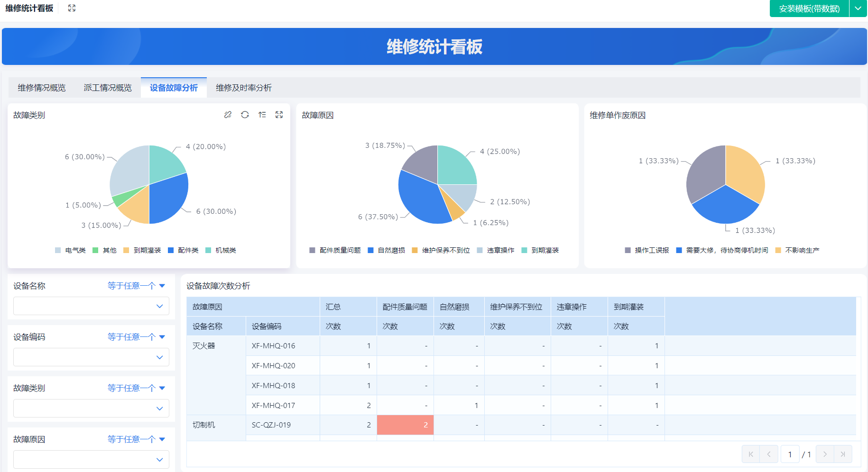
Task: Refresh the 故障类别 chart
Action: [245, 115]
